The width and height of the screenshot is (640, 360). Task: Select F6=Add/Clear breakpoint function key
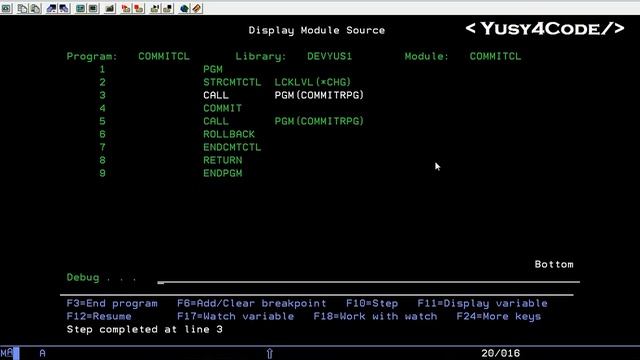251,303
